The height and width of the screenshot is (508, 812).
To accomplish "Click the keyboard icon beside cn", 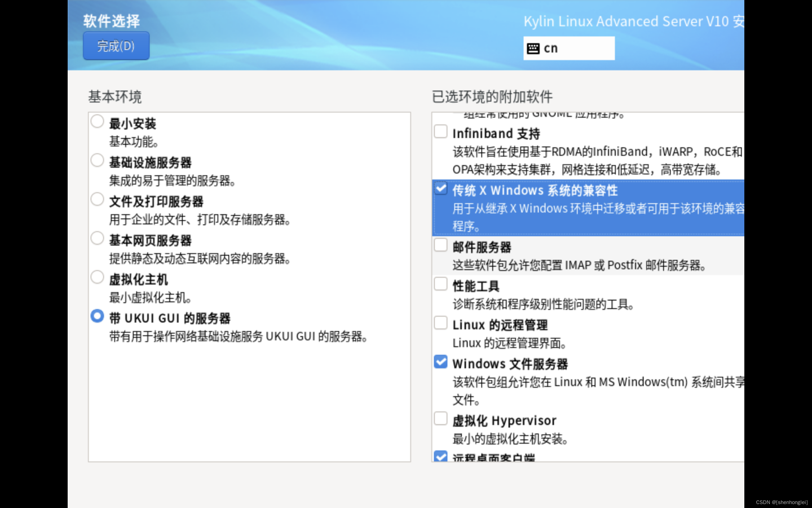I will (533, 48).
